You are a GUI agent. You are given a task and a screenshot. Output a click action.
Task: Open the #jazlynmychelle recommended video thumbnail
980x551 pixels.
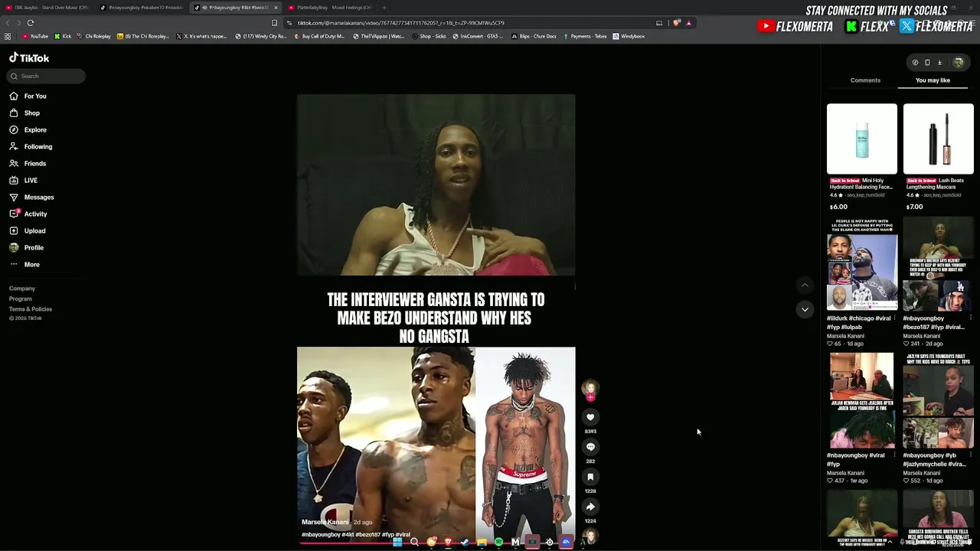(x=939, y=401)
